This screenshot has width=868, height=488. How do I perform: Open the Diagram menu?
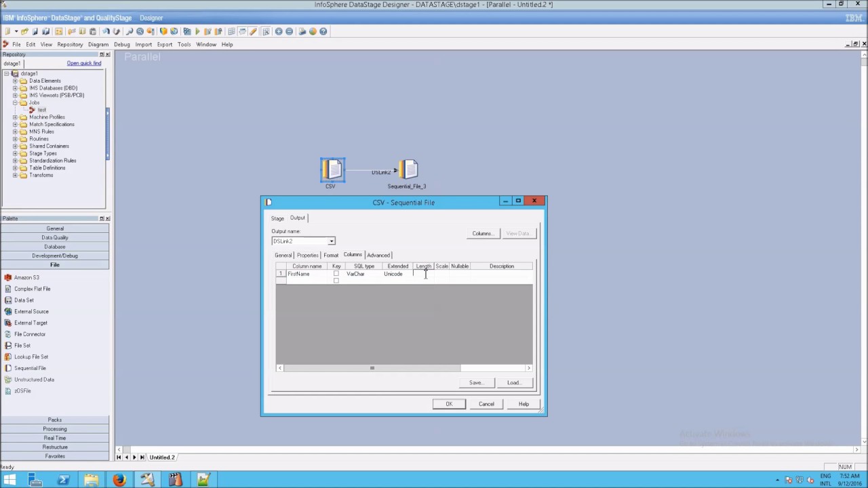98,45
